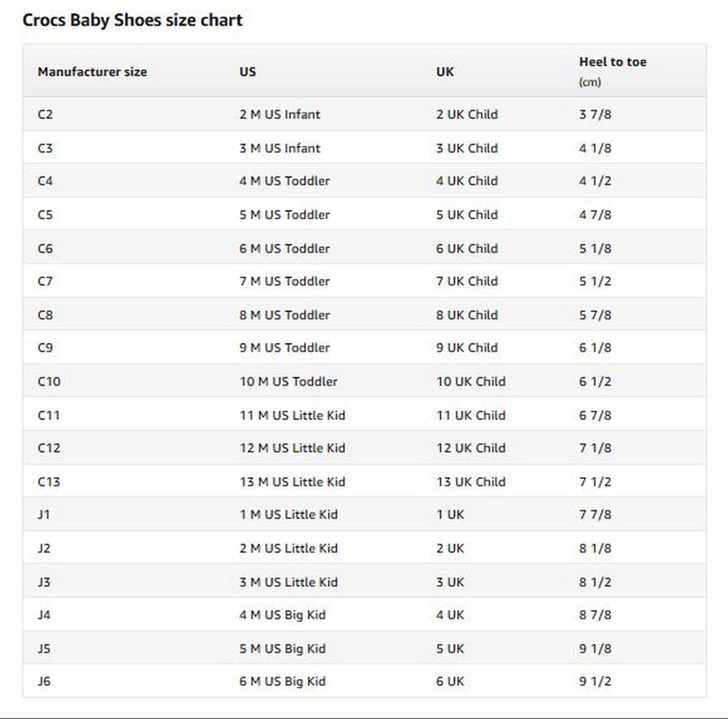
Task: Click the C10 manufacturer size cell
Action: [49, 382]
